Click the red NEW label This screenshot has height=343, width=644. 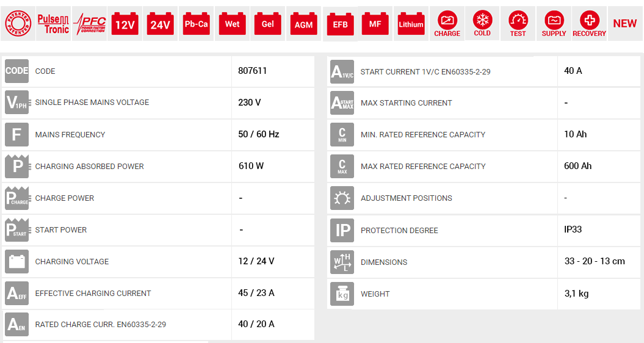click(624, 24)
